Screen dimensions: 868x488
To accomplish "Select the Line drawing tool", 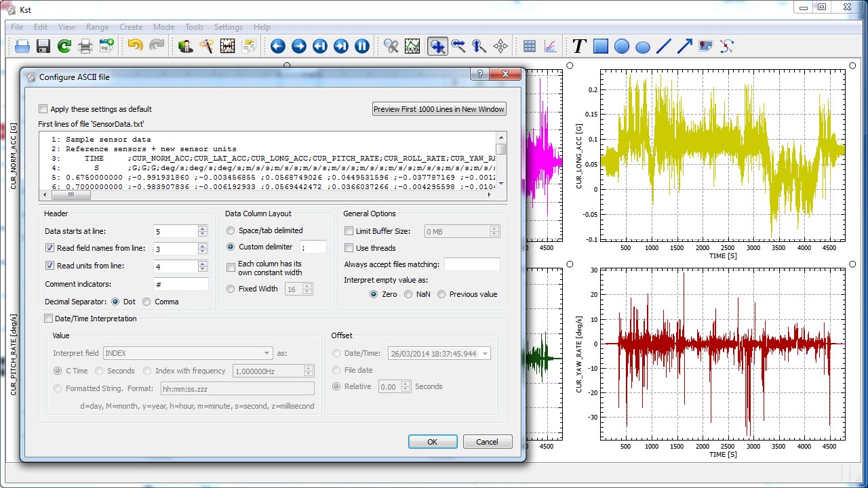I will tap(663, 46).
